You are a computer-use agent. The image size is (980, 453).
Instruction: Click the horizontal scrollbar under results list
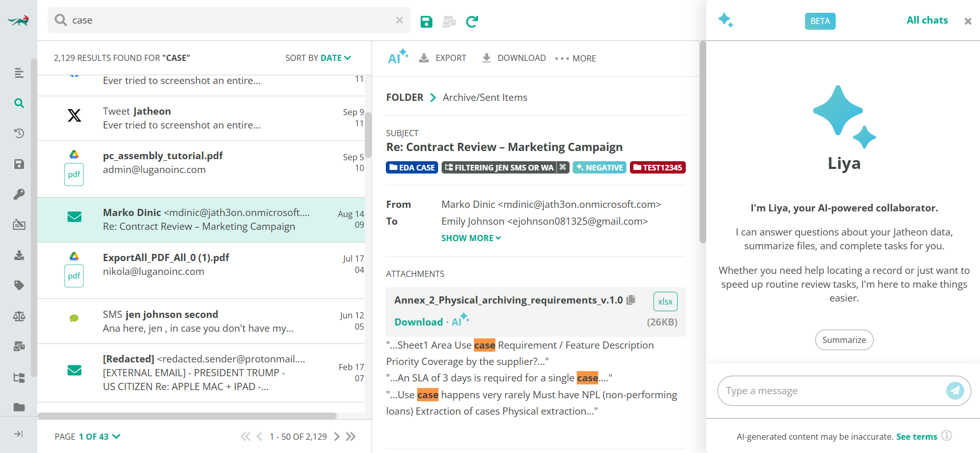[x=187, y=416]
